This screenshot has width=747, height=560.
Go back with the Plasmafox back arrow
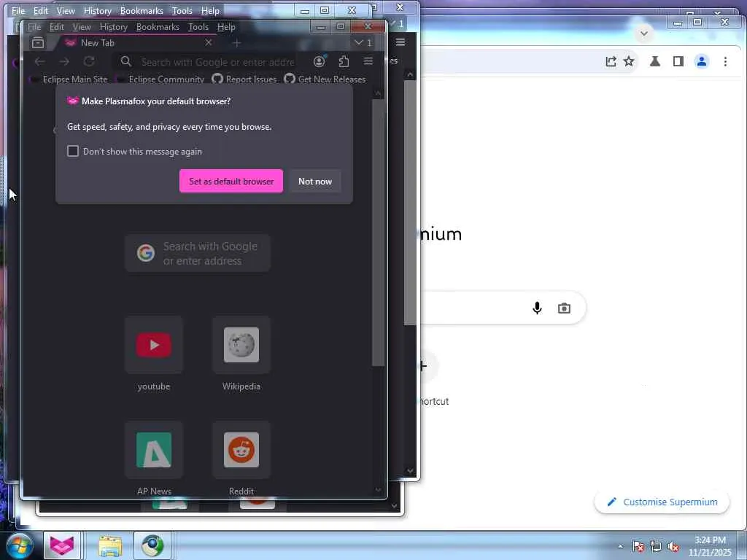click(x=39, y=61)
